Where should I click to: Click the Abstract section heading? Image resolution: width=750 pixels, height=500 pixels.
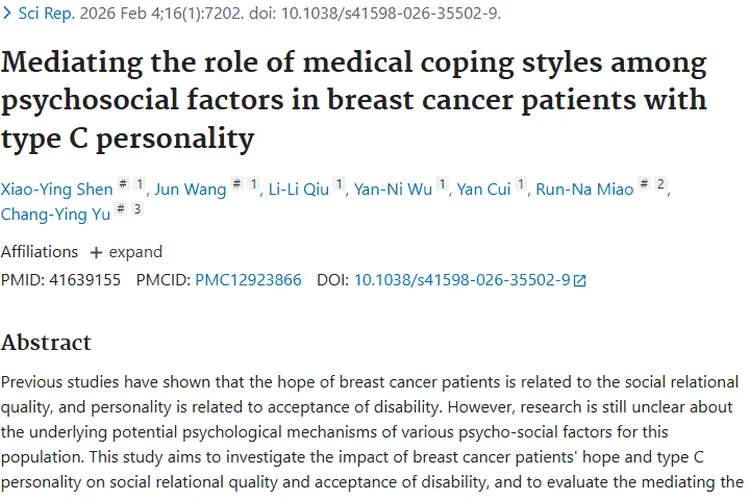click(x=46, y=342)
